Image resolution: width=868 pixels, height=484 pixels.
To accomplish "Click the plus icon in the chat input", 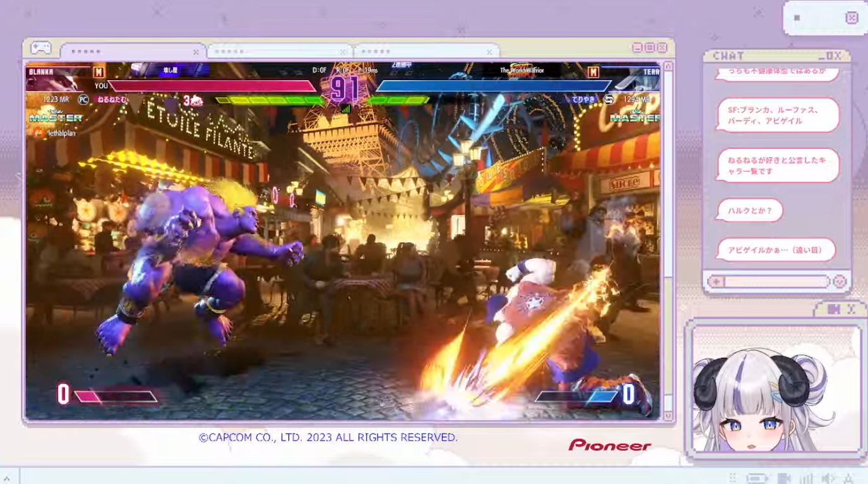I will click(x=715, y=281).
